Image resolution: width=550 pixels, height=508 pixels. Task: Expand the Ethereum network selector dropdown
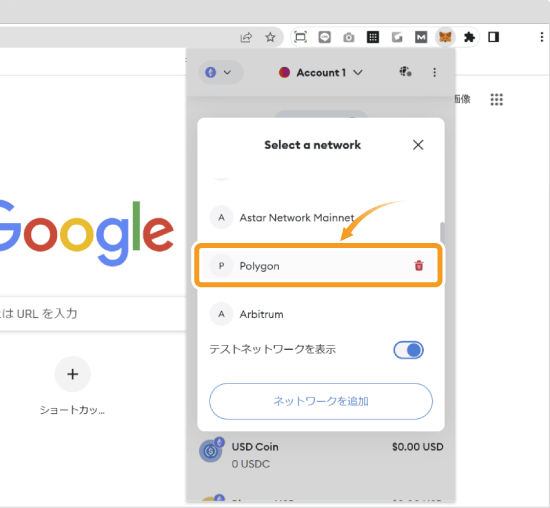[221, 72]
